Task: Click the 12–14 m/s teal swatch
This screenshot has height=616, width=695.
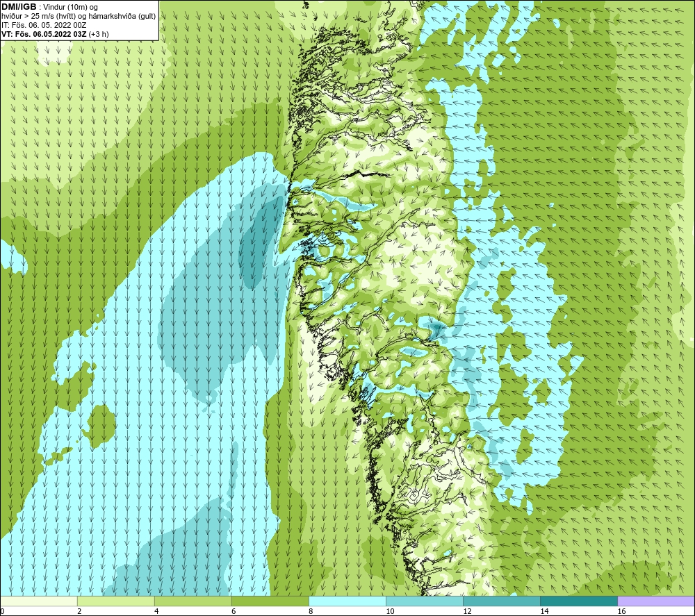Action: pyautogui.click(x=501, y=601)
